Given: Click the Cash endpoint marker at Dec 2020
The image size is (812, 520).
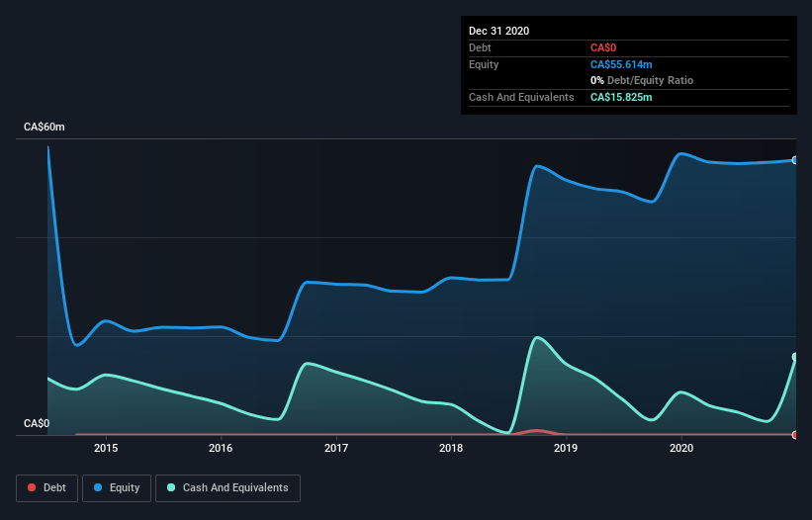Looking at the screenshot, I should click(795, 357).
